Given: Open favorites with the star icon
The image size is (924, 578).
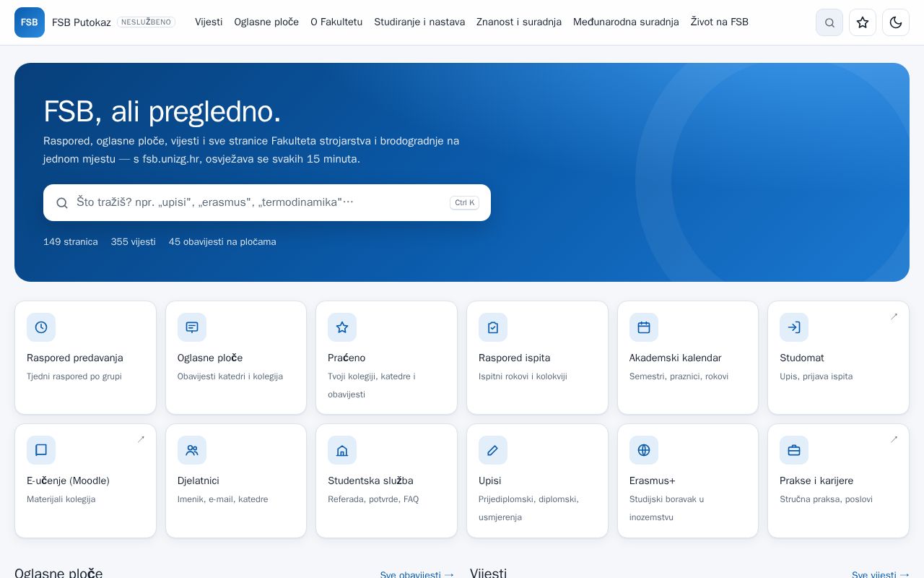Looking at the screenshot, I should [863, 22].
